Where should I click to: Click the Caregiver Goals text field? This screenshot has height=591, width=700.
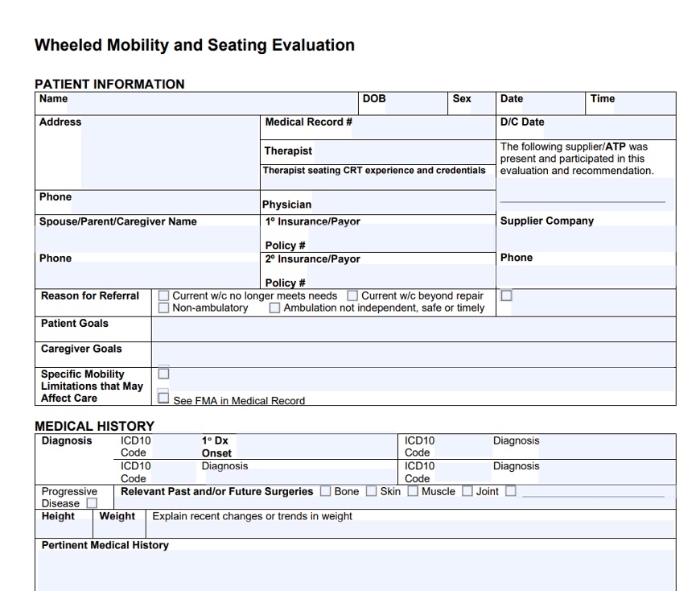coord(414,355)
